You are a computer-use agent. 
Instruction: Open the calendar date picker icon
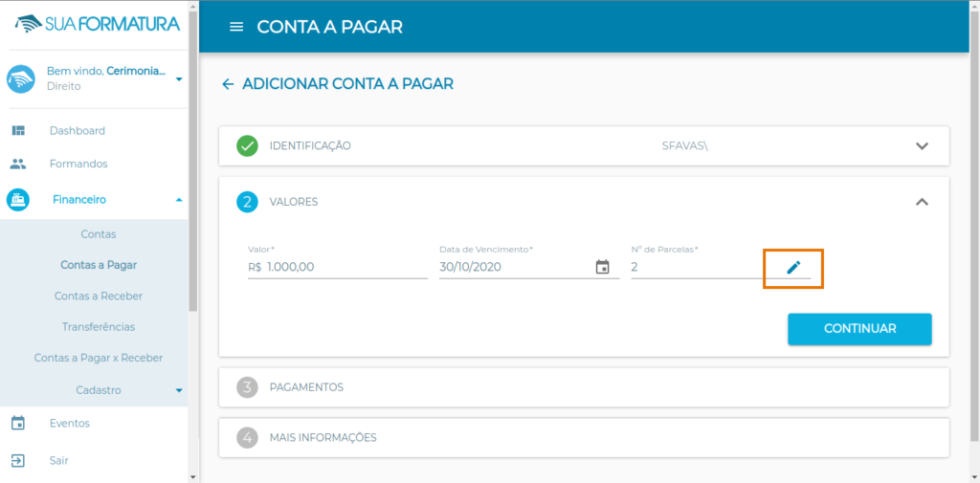(602, 268)
